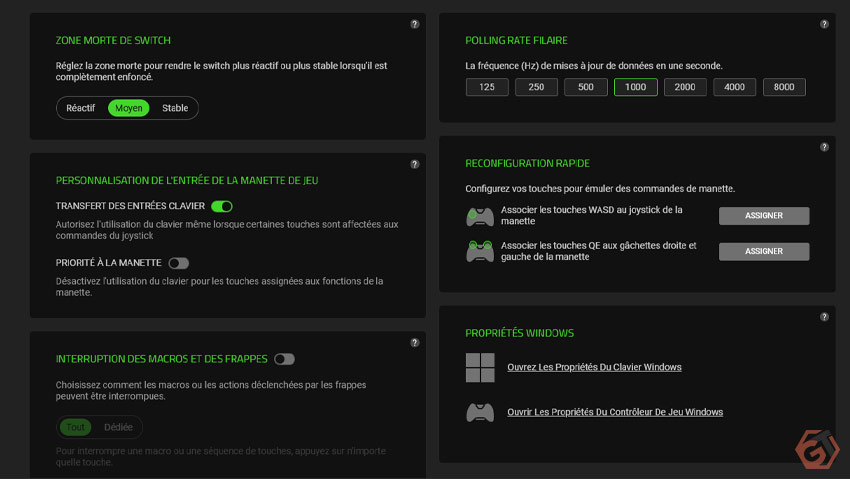The height and width of the screenshot is (479, 850).
Task: Click 'Associer les touches WASD' description text
Action: coord(591,216)
